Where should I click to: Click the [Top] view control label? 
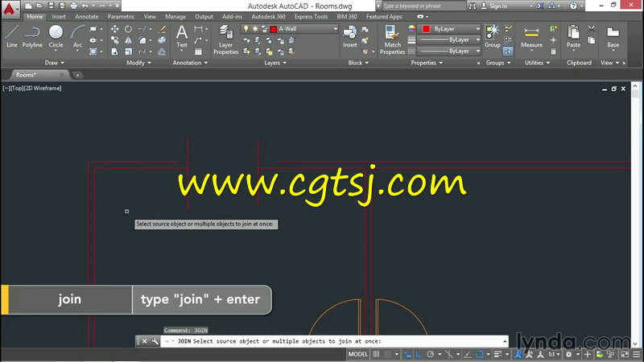tap(17, 88)
